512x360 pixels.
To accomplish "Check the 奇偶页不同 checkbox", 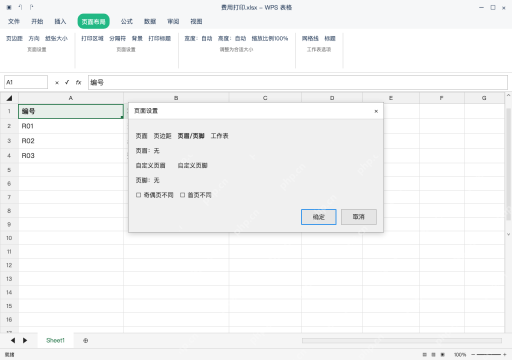I will (x=138, y=195).
